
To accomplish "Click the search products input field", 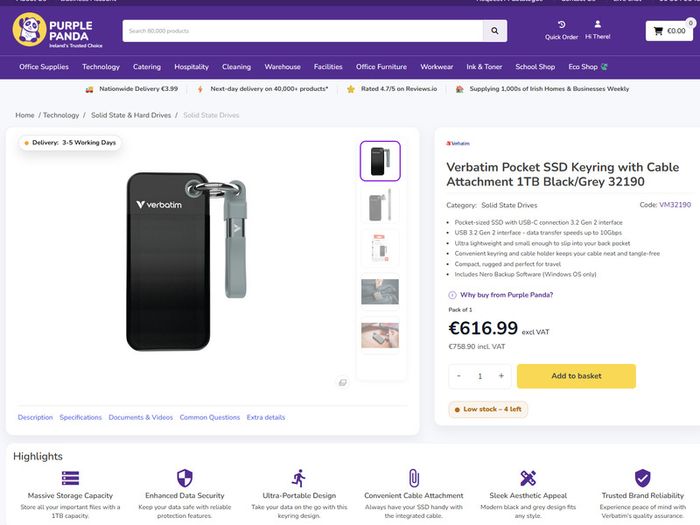I will 303,31.
